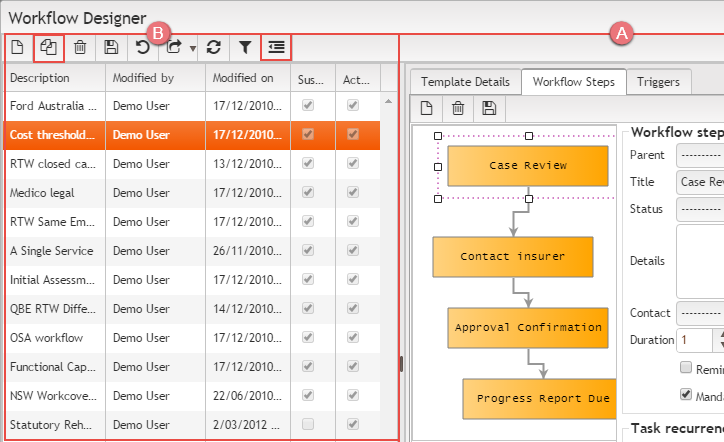Open the Status dropdown
This screenshot has width=724, height=442.
pyautogui.click(x=700, y=208)
